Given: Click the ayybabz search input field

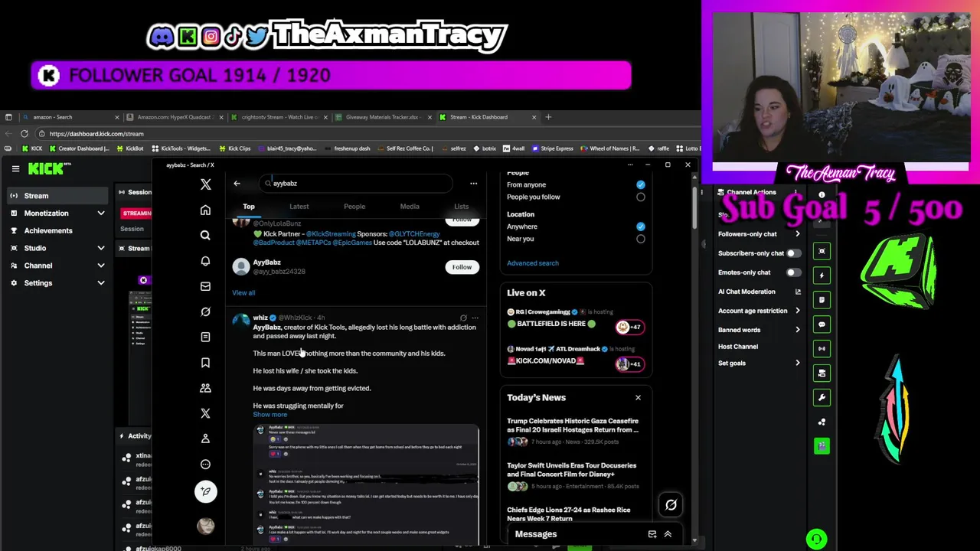Looking at the screenshot, I should pos(354,183).
